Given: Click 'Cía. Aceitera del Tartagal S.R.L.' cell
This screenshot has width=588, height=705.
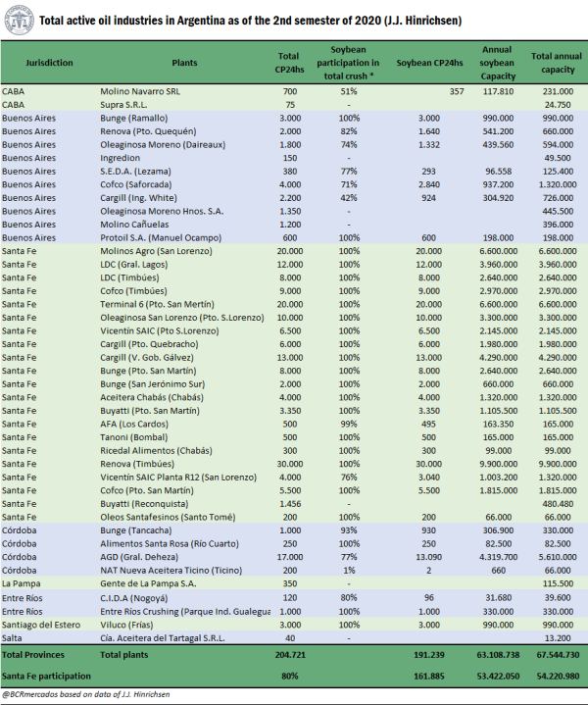Looking at the screenshot, I should tap(163, 638).
